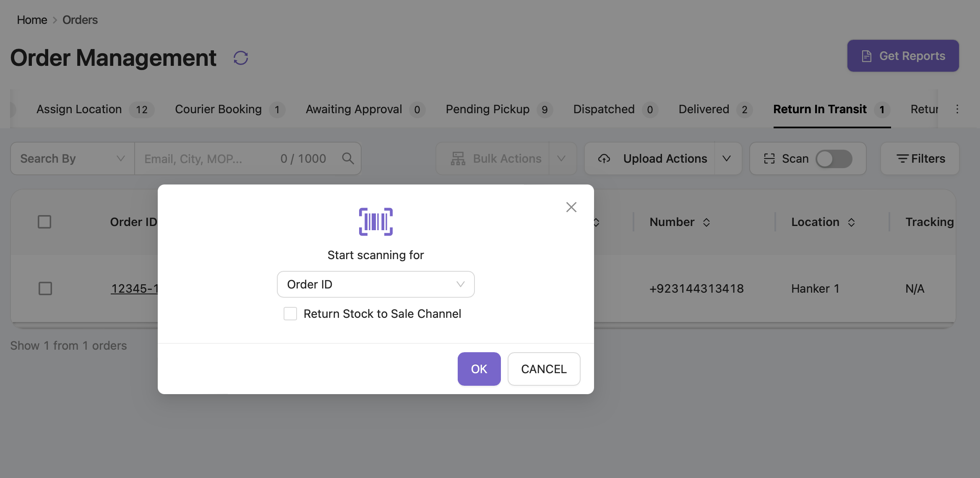Open the three-dot tabs overflow menu
Screen dimensions: 980x478
tap(957, 109)
